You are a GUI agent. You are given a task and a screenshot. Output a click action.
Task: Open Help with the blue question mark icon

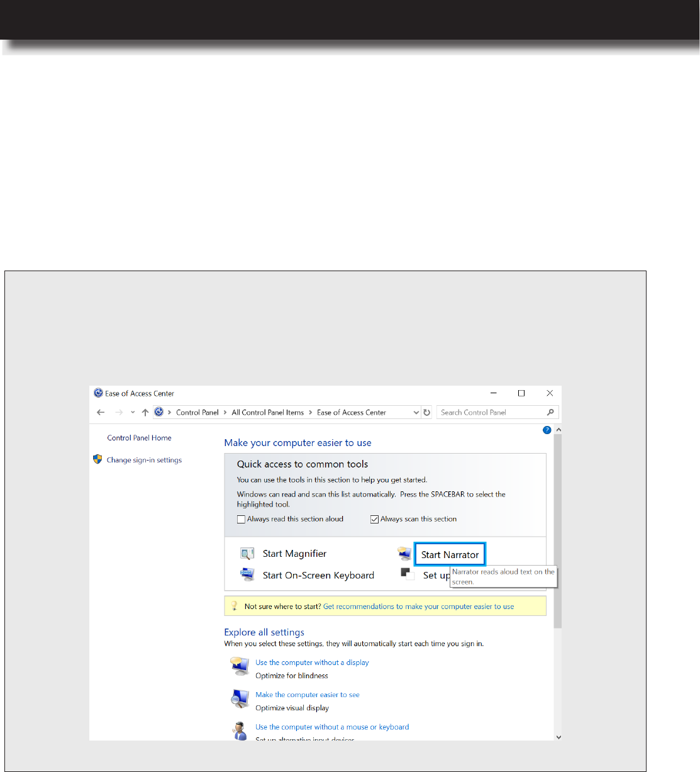coord(547,430)
